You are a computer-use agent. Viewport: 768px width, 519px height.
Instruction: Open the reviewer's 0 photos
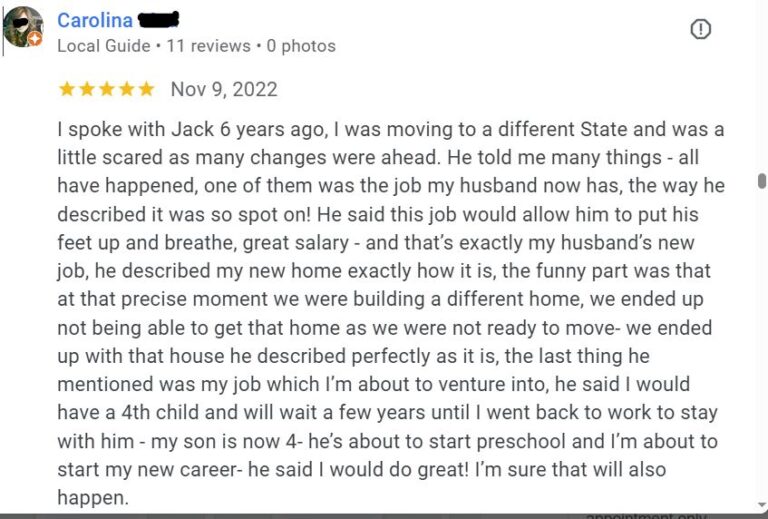[301, 46]
